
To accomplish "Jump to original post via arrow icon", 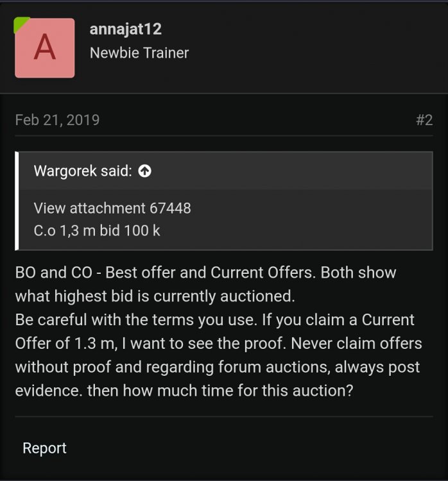I will 145,171.
